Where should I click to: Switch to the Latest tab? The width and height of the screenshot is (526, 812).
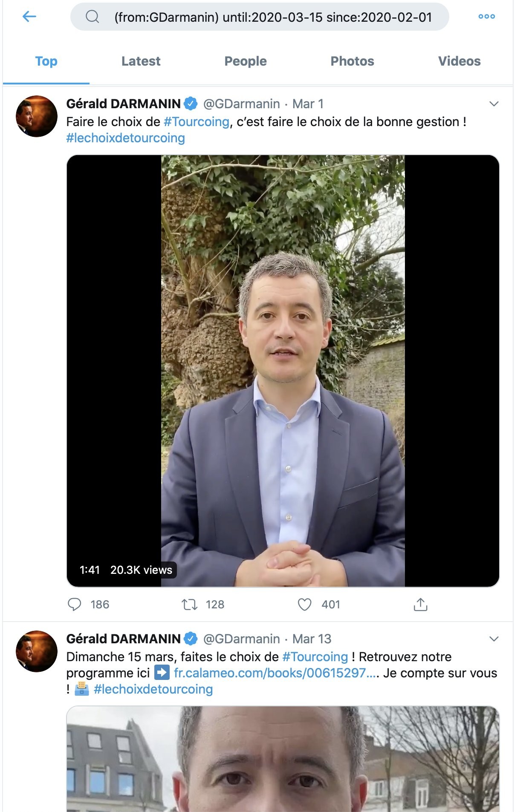141,61
